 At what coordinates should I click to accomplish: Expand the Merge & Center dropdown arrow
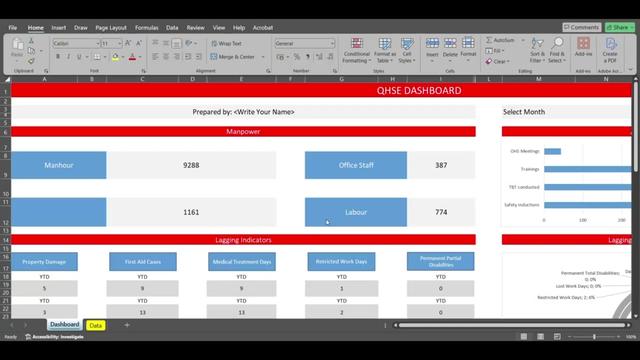263,57
